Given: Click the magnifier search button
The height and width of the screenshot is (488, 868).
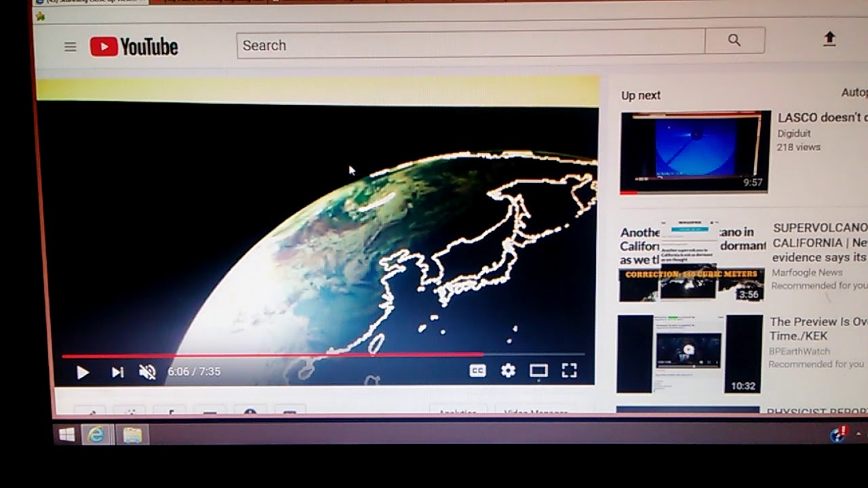Looking at the screenshot, I should pos(734,41).
